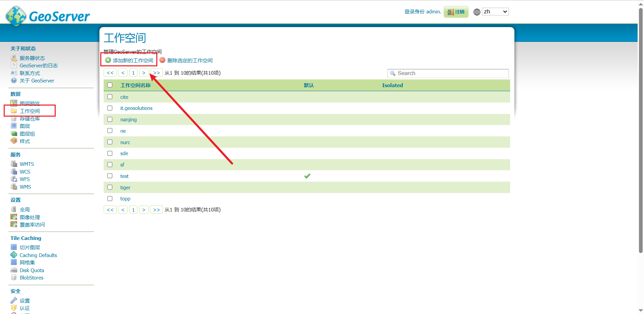
Task: Click the tile layers grid icon
Action: tap(14, 247)
